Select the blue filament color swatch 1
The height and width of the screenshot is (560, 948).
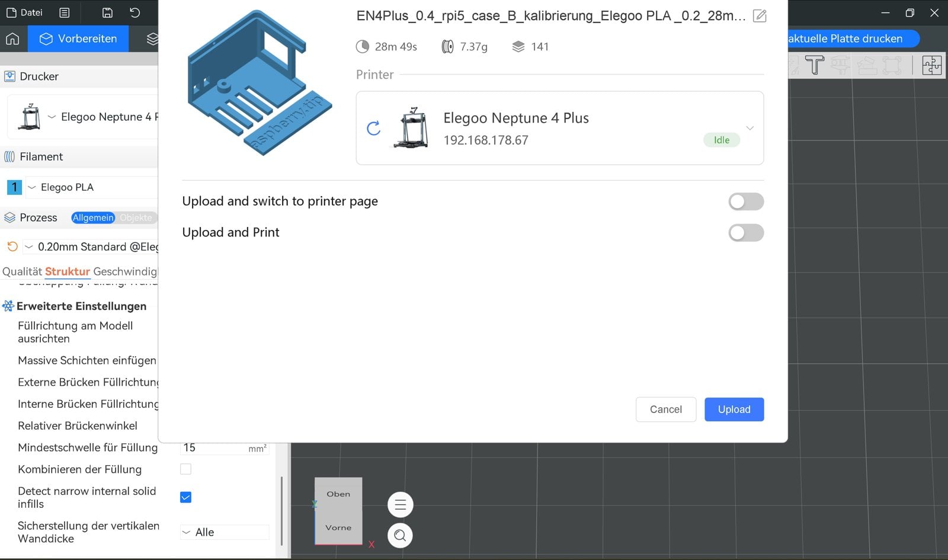pyautogui.click(x=14, y=187)
